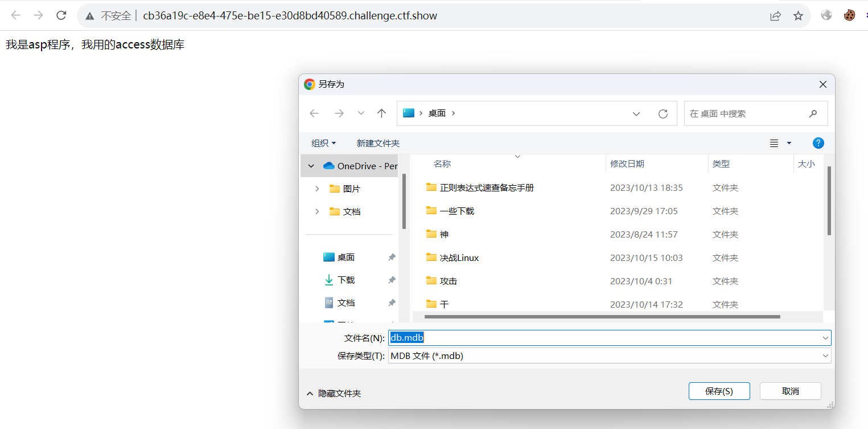Open the cookie extension icon
The image size is (868, 429).
click(849, 15)
